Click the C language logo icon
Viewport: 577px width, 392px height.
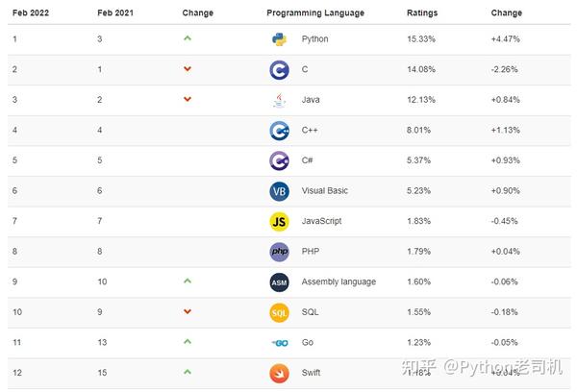tap(279, 69)
